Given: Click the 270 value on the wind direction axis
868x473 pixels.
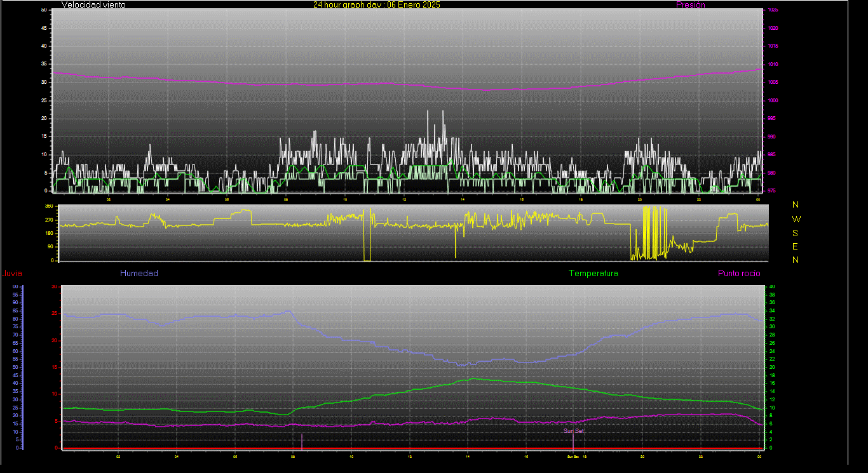Looking at the screenshot, I should (x=48, y=220).
